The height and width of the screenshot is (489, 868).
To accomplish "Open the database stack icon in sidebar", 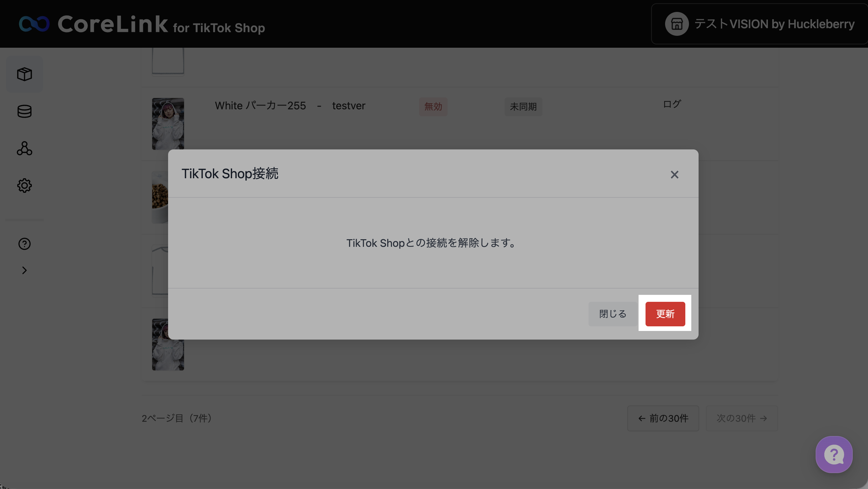I will pyautogui.click(x=24, y=111).
